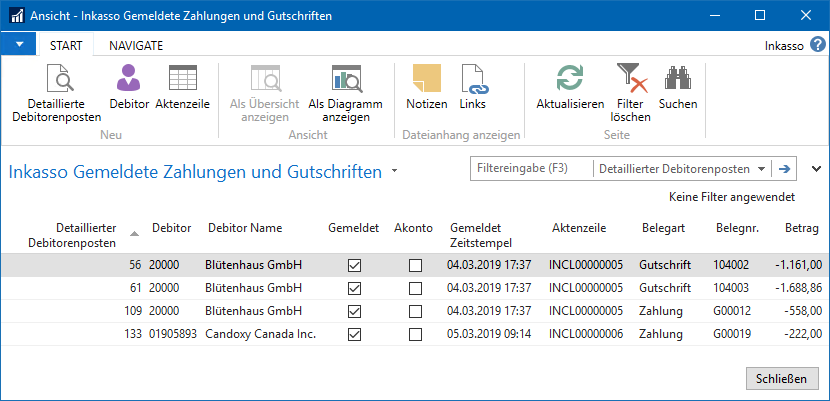
Task: Click the Akonto column header
Action: coord(413,229)
